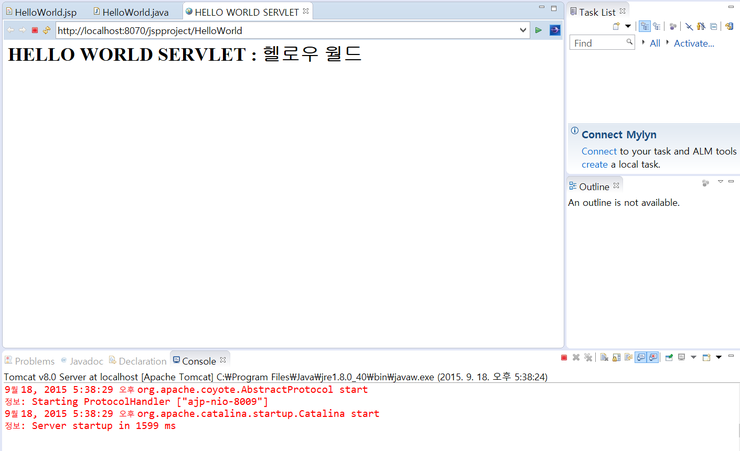Click the Find field in Task List
Screen dimensions: 740x451
coord(598,43)
